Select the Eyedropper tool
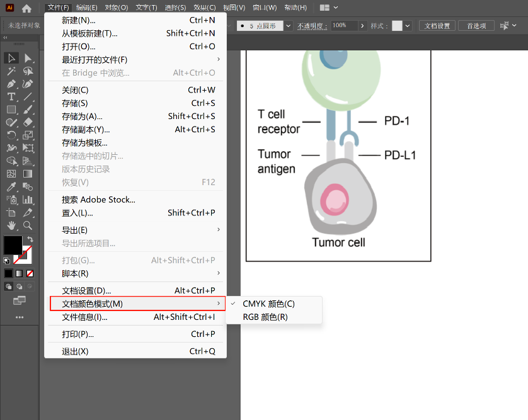The width and height of the screenshot is (528, 420). point(11,187)
